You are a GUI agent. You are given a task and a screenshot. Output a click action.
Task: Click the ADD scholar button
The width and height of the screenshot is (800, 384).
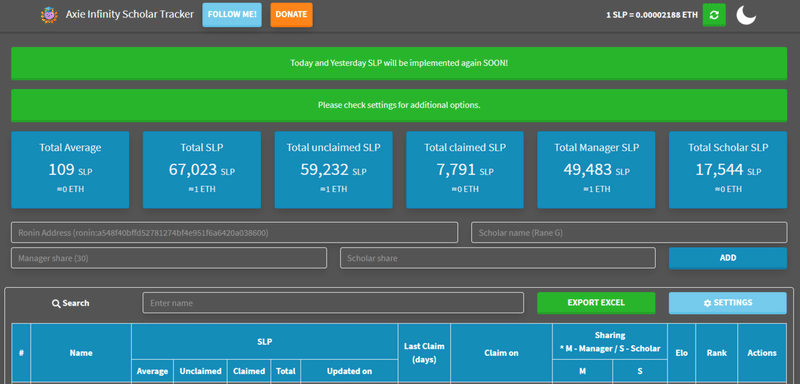[728, 258]
